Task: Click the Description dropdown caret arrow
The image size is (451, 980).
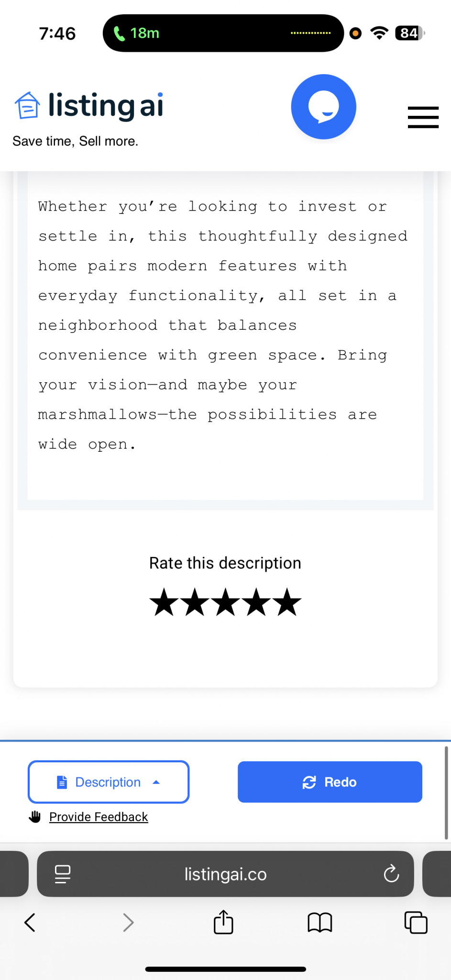Action: click(x=156, y=782)
